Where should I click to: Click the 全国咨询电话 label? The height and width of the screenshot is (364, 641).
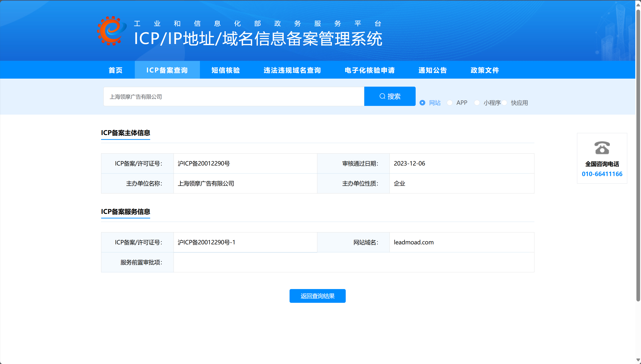tap(602, 164)
